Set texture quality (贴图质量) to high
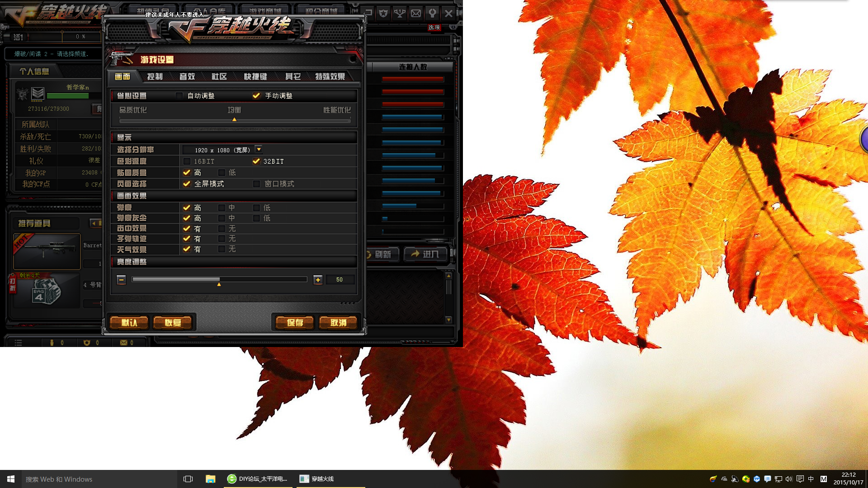This screenshot has height=488, width=868. [x=187, y=173]
